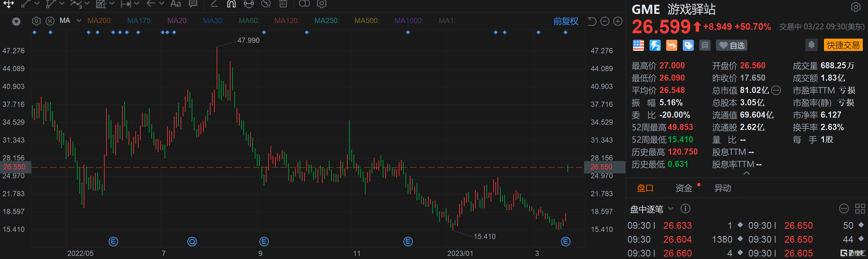The width and height of the screenshot is (868, 259).
Task: Click the 47.990 high price label
Action: 248,40
